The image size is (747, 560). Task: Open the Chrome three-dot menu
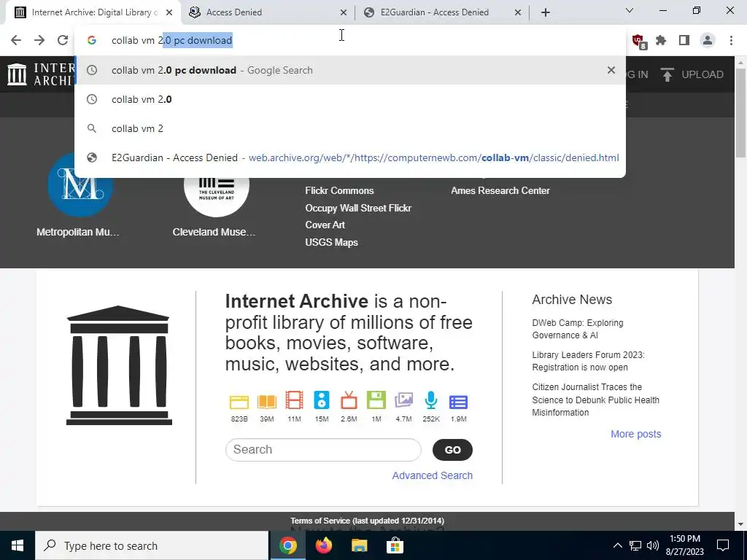[731, 41]
